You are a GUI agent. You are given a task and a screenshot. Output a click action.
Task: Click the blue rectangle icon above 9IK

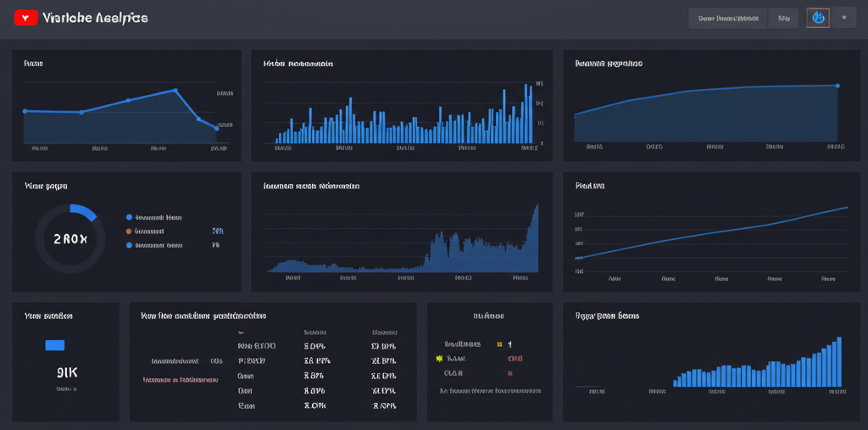pos(54,345)
